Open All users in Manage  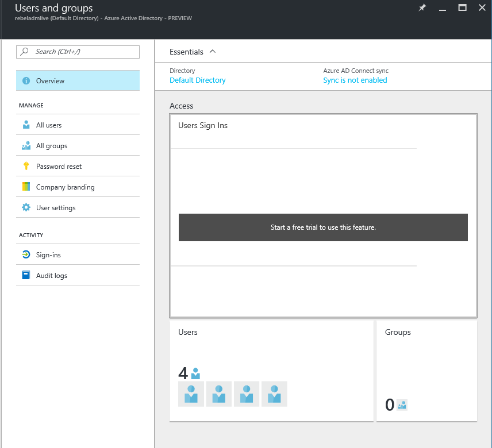(x=78, y=125)
